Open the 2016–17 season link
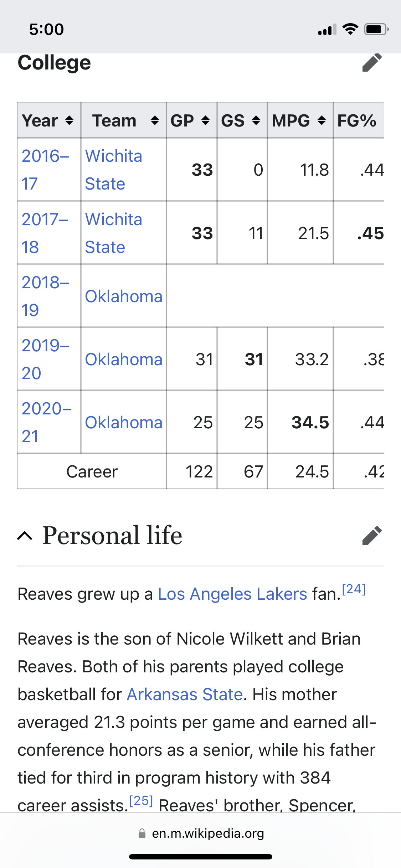Screen dimensions: 401x868 [x=45, y=170]
